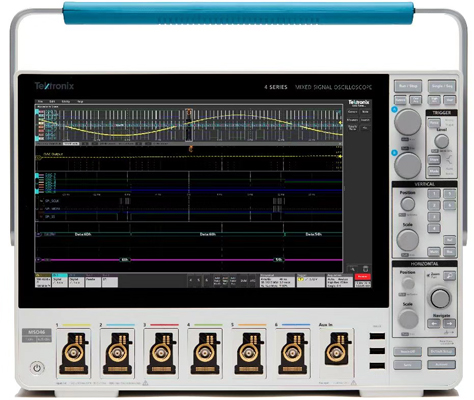
Task: Select the channel 1 BNC input connector
Action: [74, 353]
